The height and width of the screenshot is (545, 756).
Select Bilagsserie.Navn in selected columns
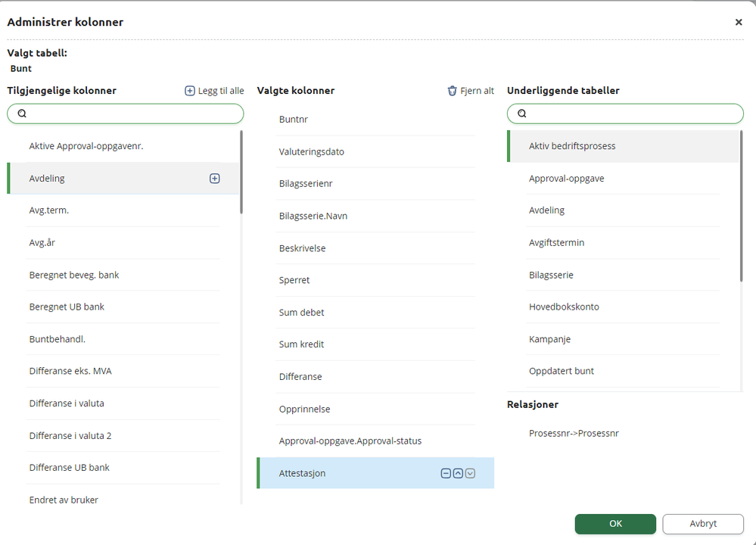pos(375,216)
